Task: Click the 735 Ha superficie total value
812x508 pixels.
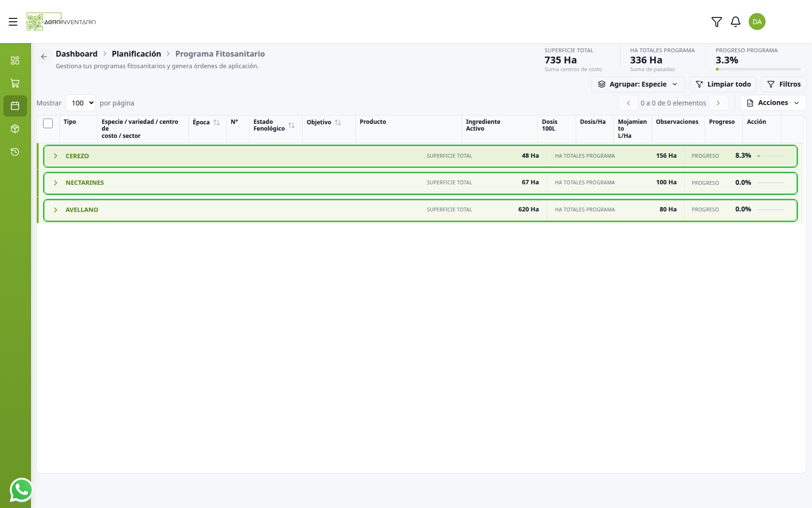Action: [x=561, y=60]
